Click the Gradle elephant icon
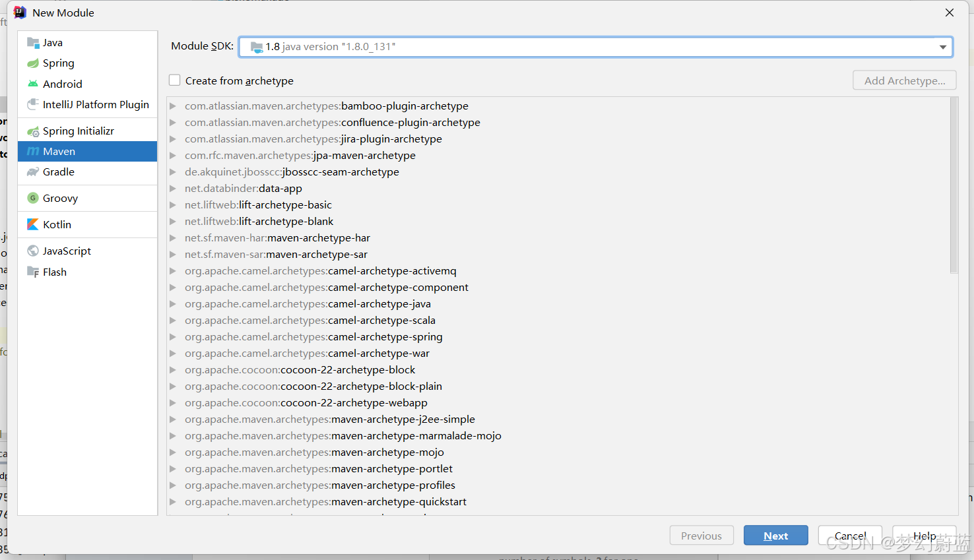974x560 pixels. (33, 172)
